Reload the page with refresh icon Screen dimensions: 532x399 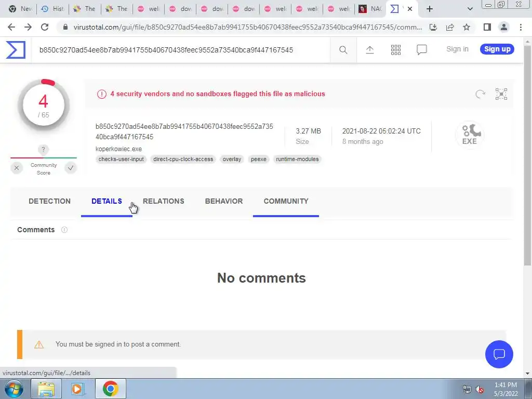(x=45, y=27)
